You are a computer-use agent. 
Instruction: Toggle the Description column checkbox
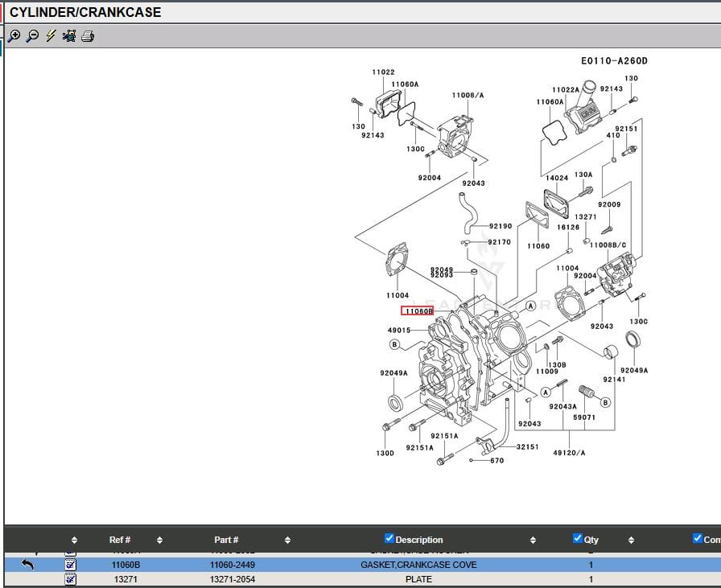(389, 539)
